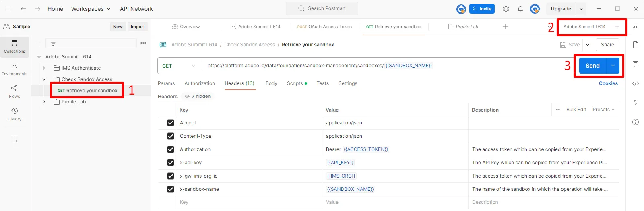Open the collection filter icon
The height and width of the screenshot is (211, 644).
[53, 43]
